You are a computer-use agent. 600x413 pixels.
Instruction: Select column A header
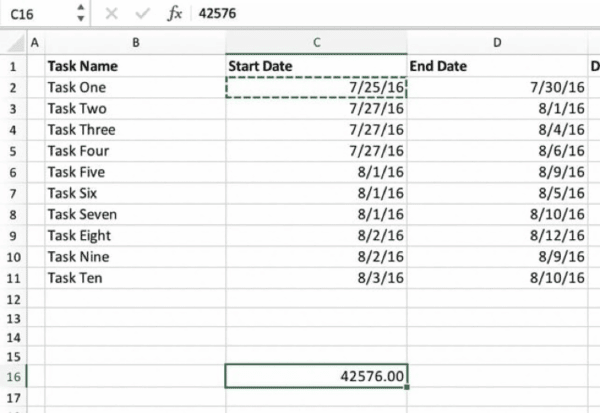(35, 43)
